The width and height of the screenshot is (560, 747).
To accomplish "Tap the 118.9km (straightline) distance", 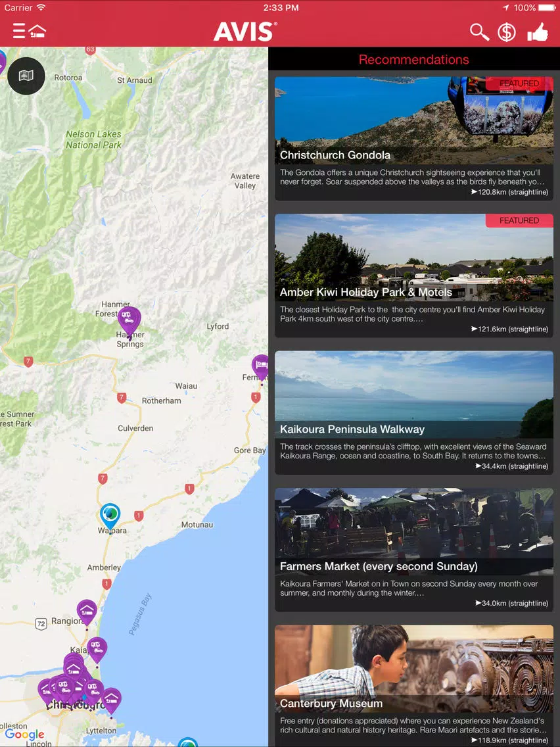I will pyautogui.click(x=509, y=741).
